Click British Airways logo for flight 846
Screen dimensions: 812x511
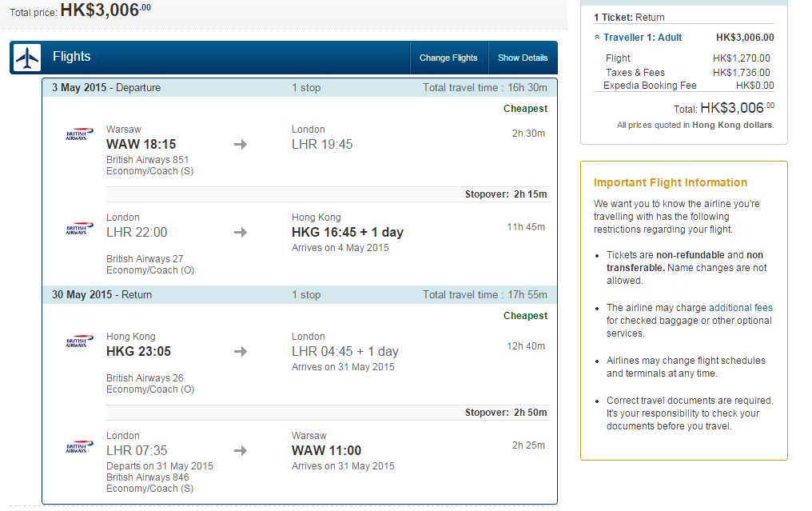coord(79,447)
